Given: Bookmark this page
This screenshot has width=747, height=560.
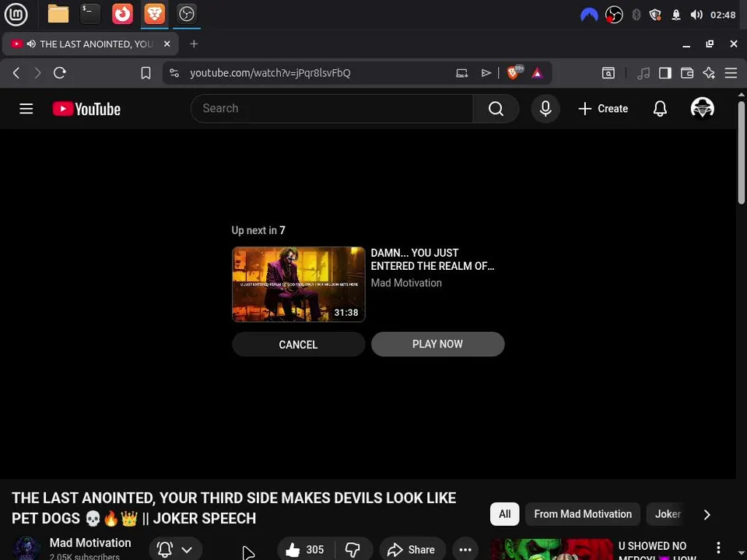Looking at the screenshot, I should 146,73.
